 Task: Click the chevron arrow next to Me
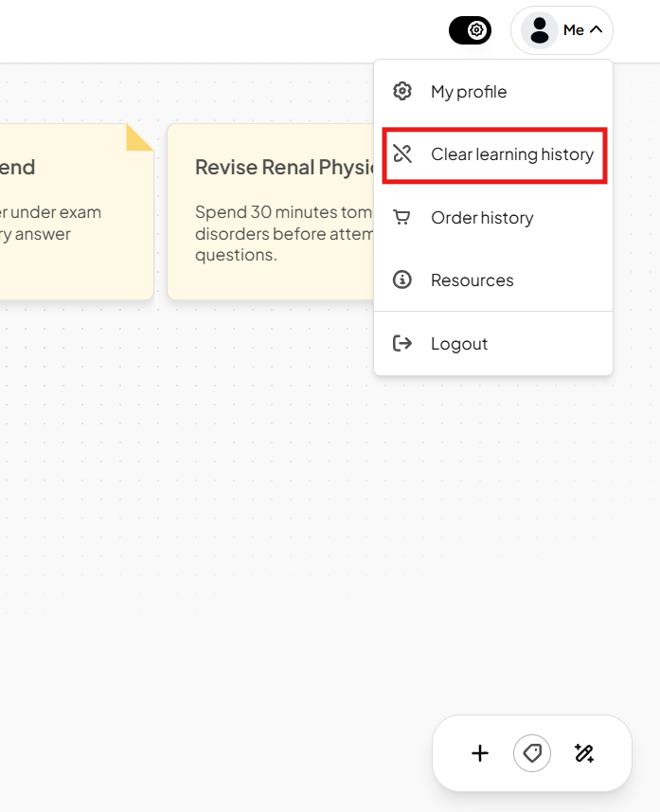pyautogui.click(x=597, y=29)
